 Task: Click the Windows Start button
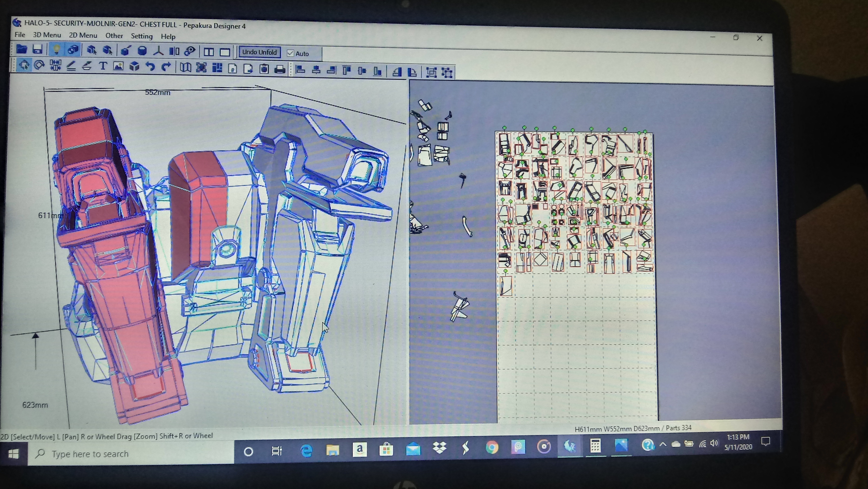click(14, 454)
